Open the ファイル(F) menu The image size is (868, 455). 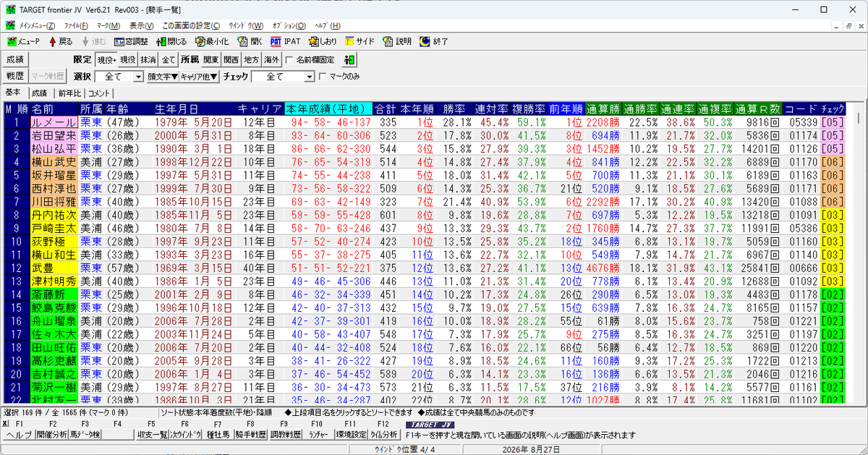coord(75,26)
